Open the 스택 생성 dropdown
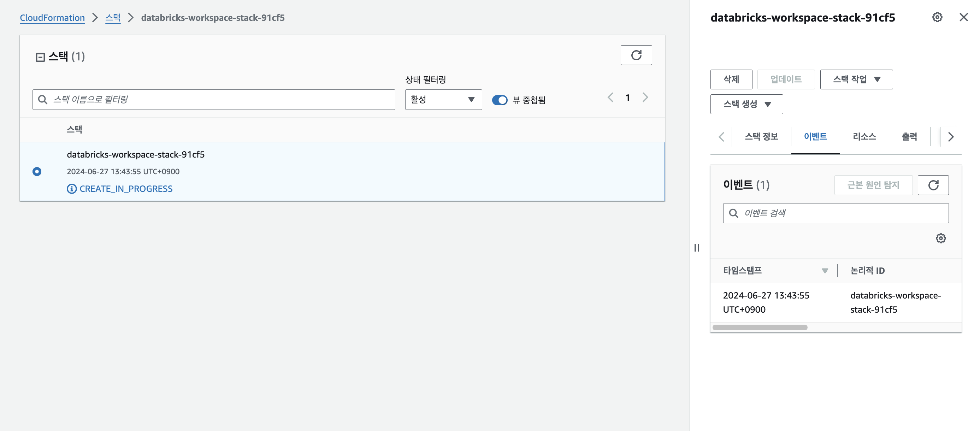The width and height of the screenshot is (980, 431). click(746, 104)
